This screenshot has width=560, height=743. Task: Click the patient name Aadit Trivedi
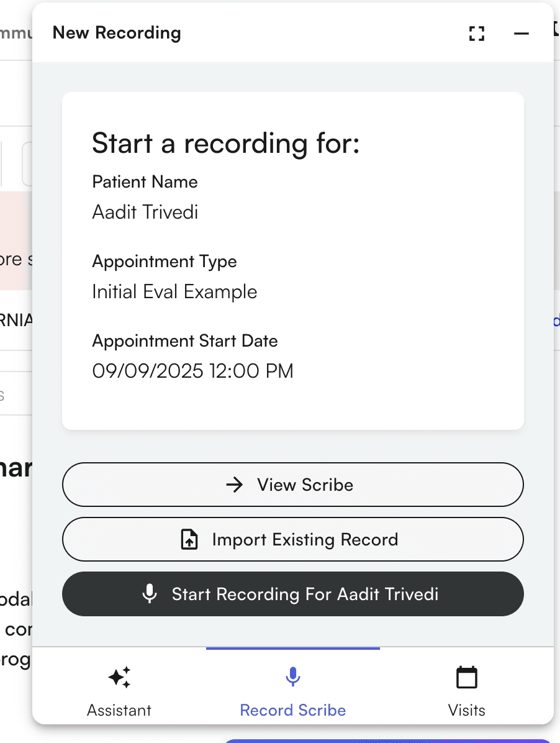[x=145, y=212]
